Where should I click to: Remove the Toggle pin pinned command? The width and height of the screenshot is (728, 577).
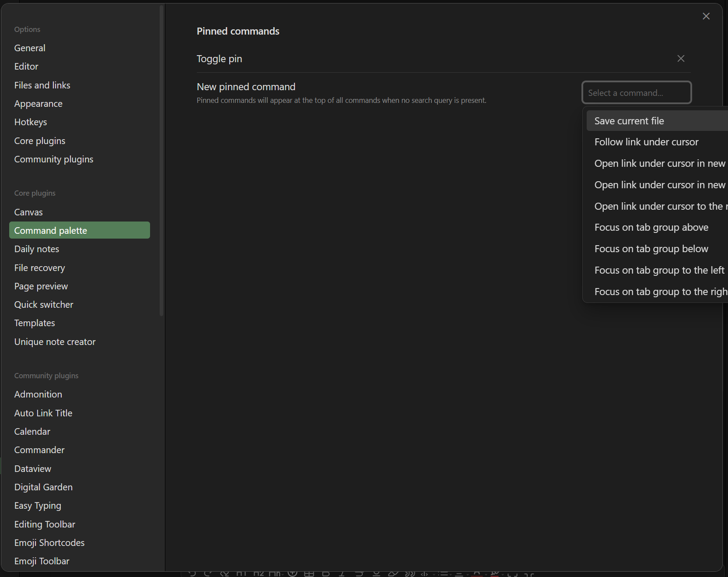681,59
